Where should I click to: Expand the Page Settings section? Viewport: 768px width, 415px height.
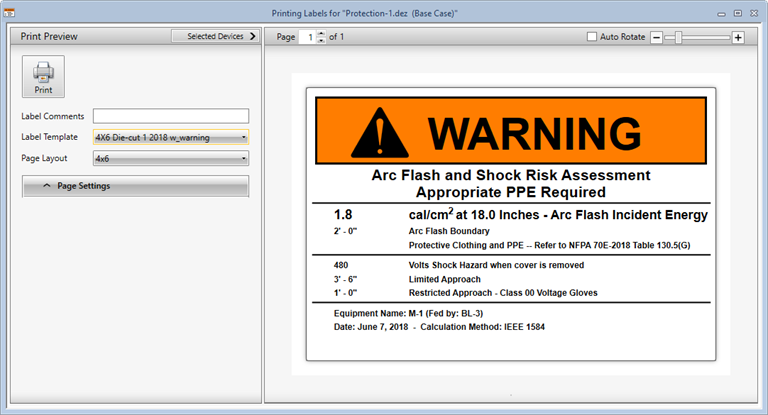[135, 186]
